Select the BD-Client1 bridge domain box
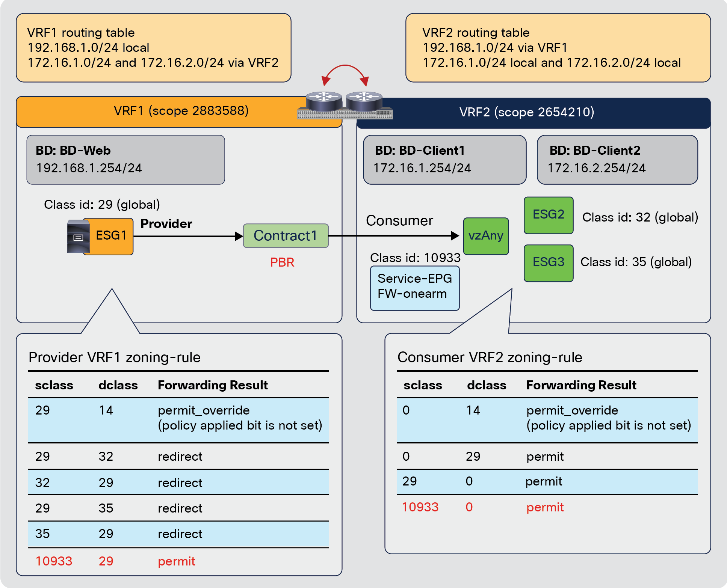The width and height of the screenshot is (727, 588). pyautogui.click(x=445, y=160)
